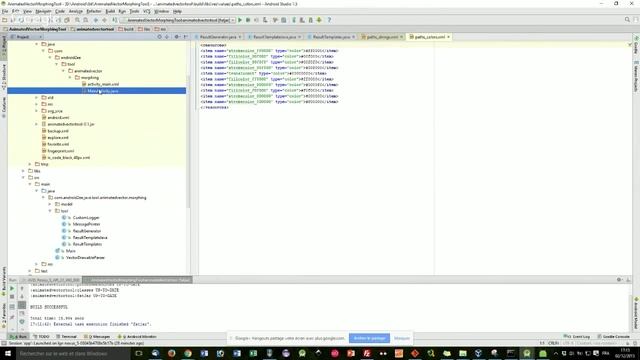
Task: Open the Refactor menu
Action: pyautogui.click(x=93, y=11)
